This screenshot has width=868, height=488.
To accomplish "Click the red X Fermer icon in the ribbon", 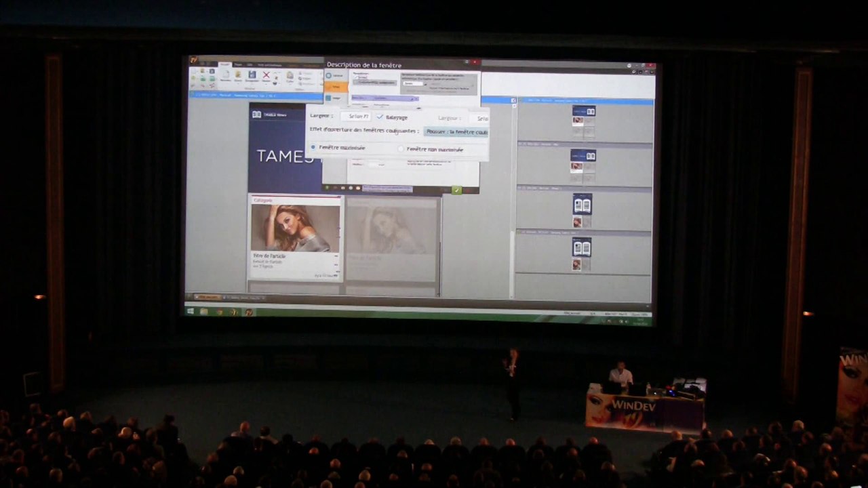I will tap(267, 75).
